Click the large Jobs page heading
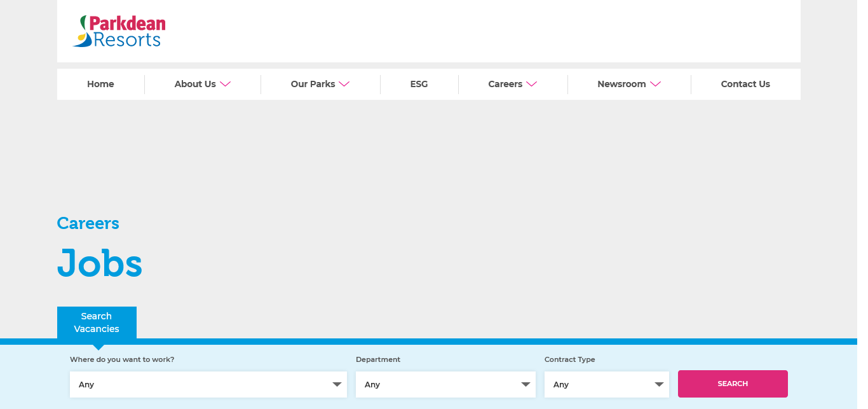868x409 pixels. pos(100,263)
